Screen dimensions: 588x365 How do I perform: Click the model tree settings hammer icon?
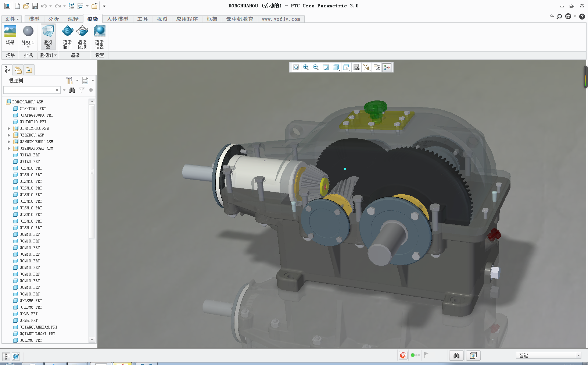point(69,81)
